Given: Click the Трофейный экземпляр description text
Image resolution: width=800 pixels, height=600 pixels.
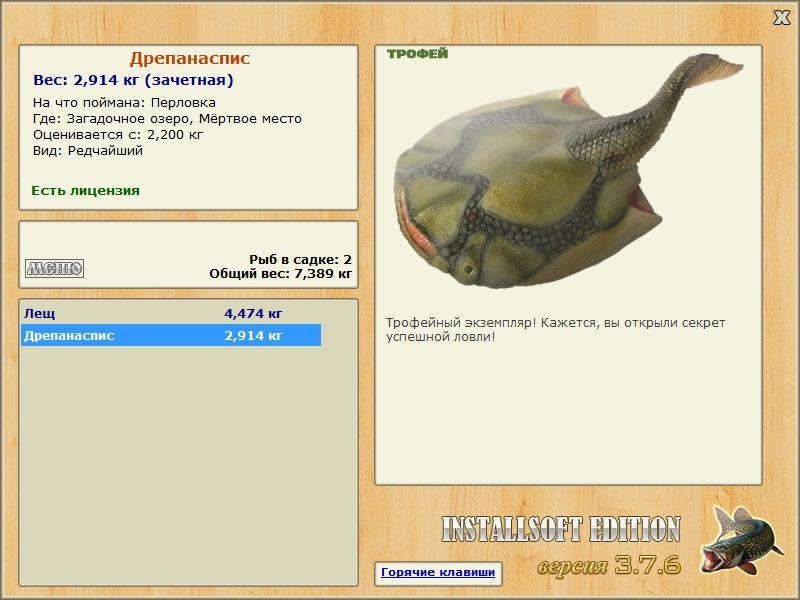Looking at the screenshot, I should 555,330.
